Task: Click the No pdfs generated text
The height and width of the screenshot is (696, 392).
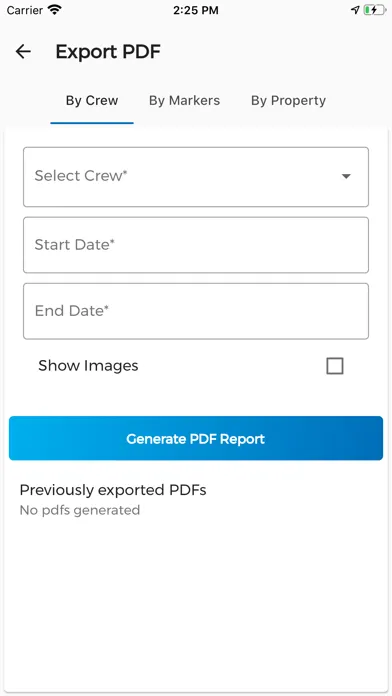Action: tap(79, 510)
